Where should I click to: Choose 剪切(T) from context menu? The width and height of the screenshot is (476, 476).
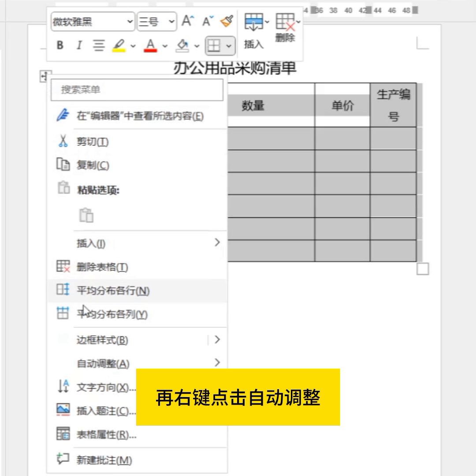[x=137, y=142]
